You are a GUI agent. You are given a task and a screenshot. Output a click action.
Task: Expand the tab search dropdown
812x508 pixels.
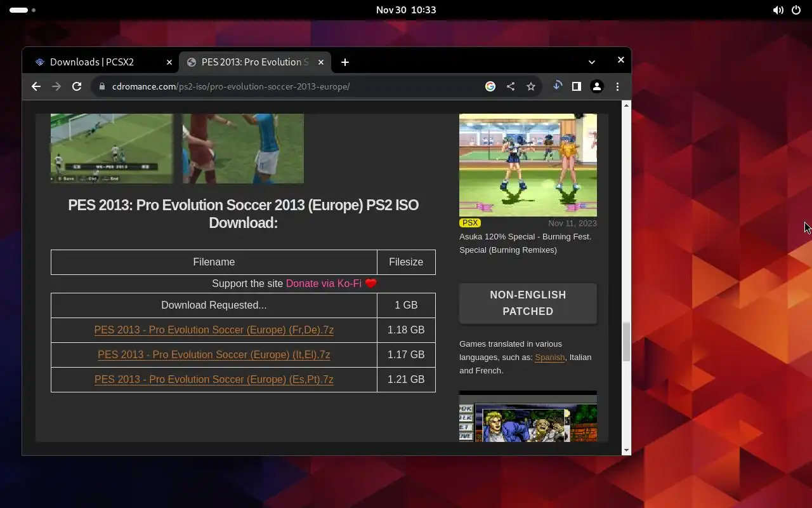[x=592, y=62]
